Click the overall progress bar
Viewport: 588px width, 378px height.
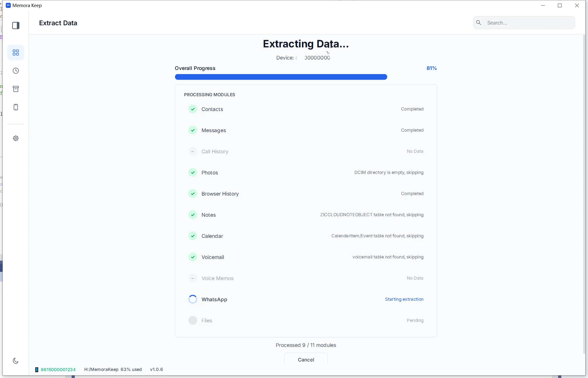[x=306, y=77]
